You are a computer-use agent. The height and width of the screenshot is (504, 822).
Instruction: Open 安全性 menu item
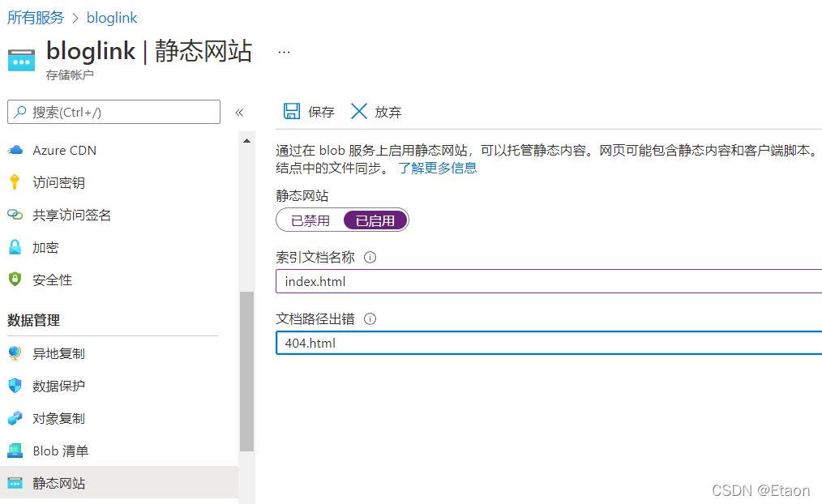pyautogui.click(x=119, y=280)
